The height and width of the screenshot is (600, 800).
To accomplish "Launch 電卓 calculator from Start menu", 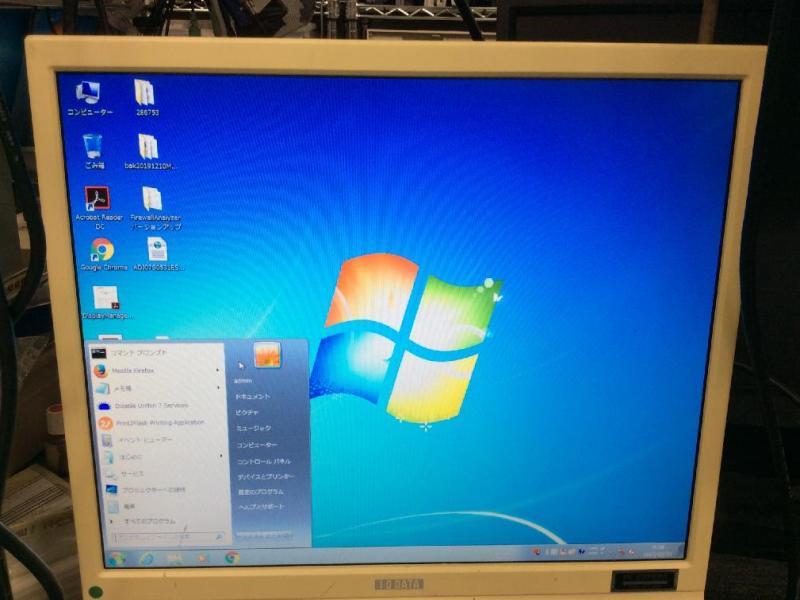I will 167,506.
